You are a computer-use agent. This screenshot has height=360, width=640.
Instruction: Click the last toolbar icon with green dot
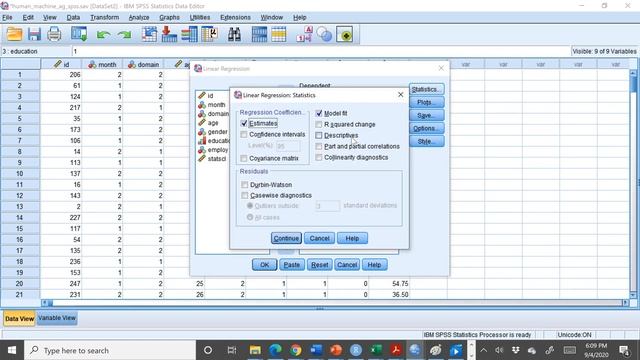point(345,35)
